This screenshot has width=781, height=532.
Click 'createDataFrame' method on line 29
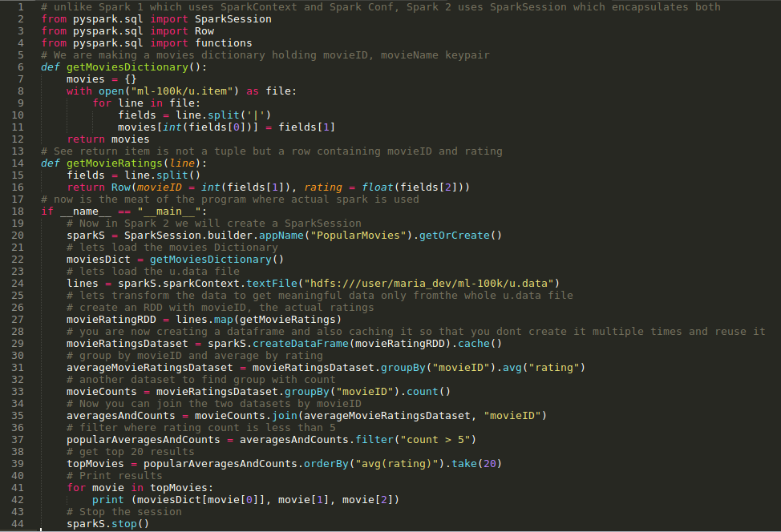pos(301,344)
